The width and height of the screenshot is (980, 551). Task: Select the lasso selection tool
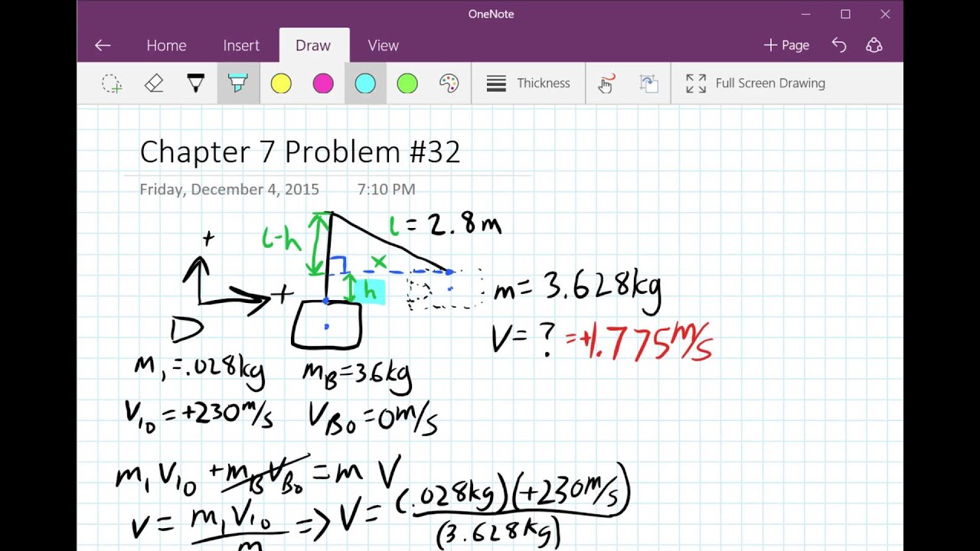[x=112, y=83]
